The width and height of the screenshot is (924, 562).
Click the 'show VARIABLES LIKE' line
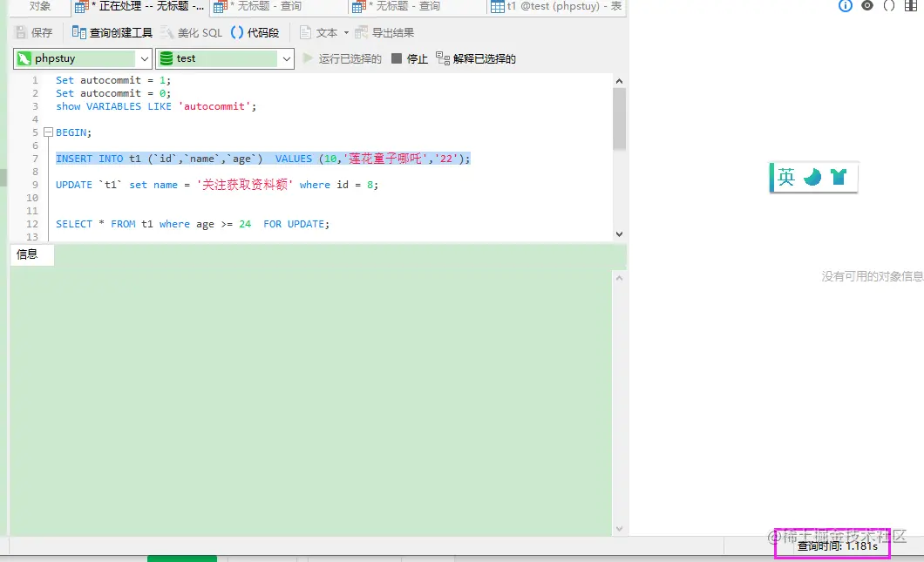pyautogui.click(x=156, y=106)
